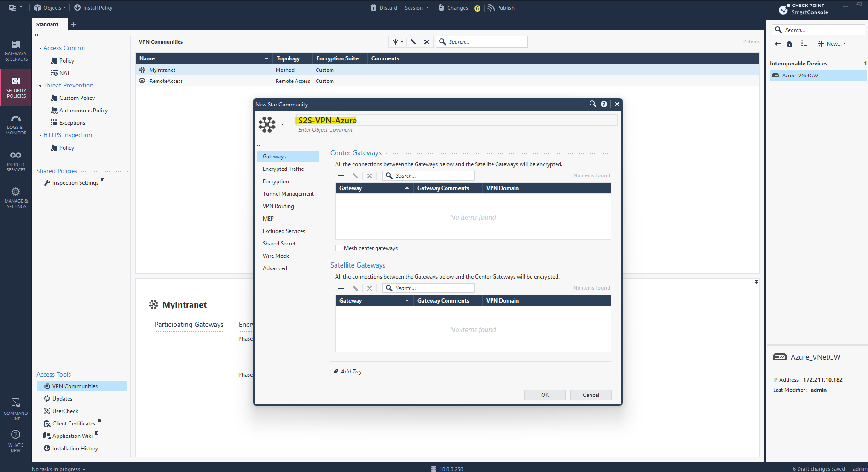Open help question mark in dialog title bar
868x472 pixels.
tap(604, 104)
